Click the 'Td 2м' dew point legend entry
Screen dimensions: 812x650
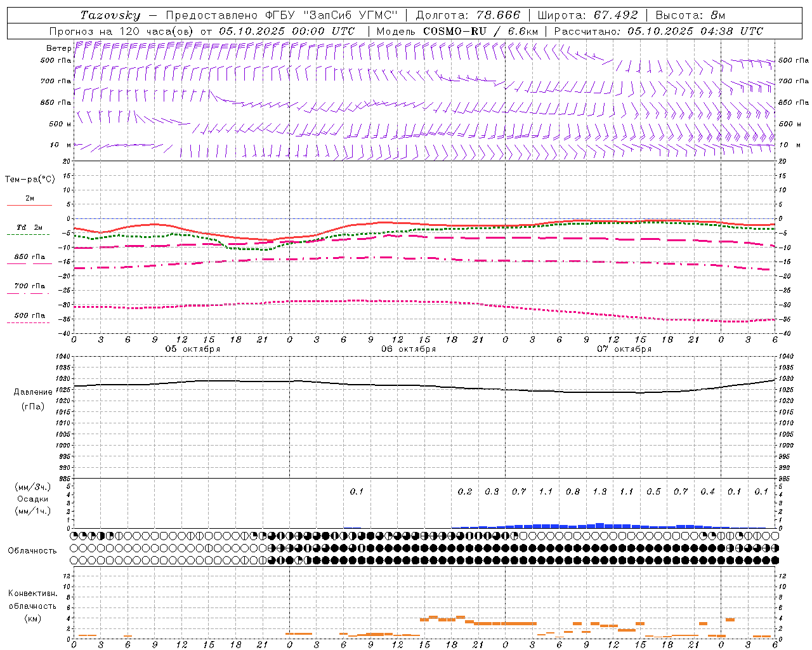pyautogui.click(x=29, y=227)
